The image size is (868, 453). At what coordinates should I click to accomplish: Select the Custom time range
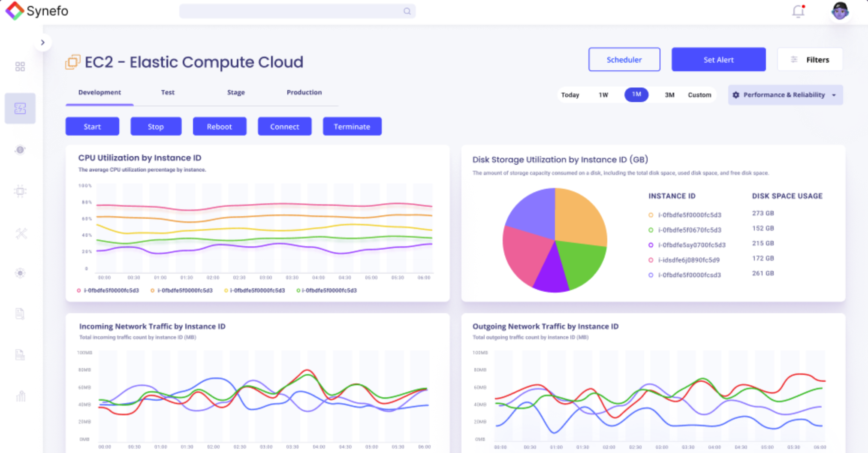coord(699,95)
